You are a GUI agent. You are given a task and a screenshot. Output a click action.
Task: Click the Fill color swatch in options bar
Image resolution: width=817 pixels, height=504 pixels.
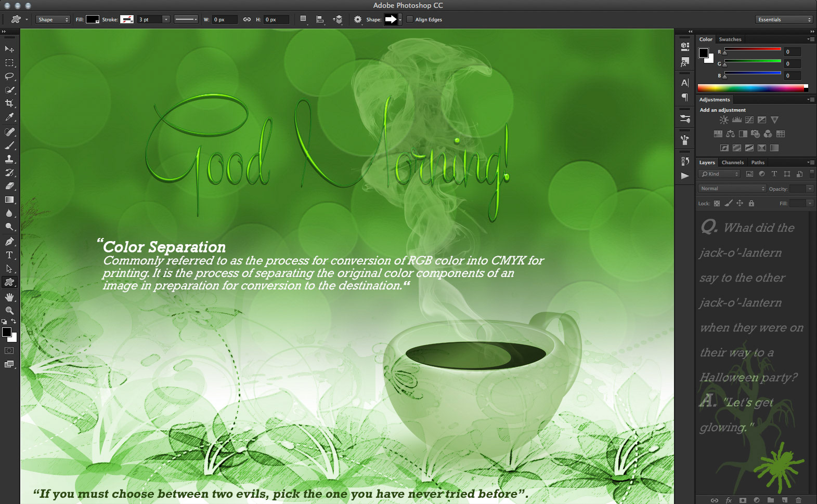coord(93,19)
